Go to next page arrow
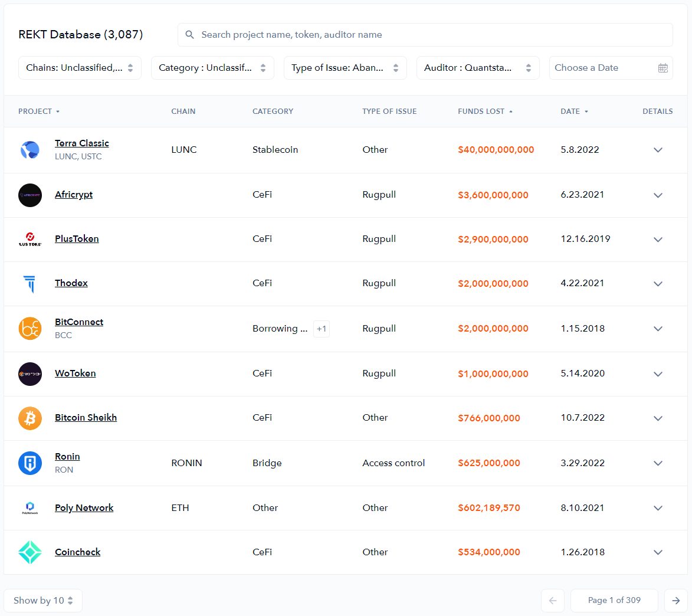This screenshot has height=616, width=692. (x=675, y=601)
